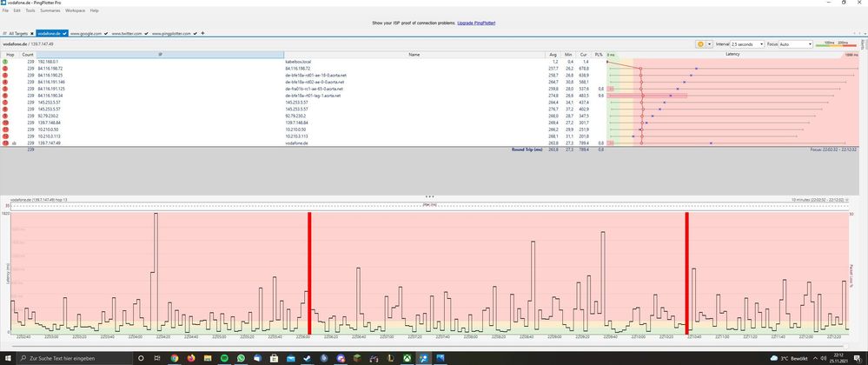Click the Latency graph column header
This screenshot has width=868, height=365.
(x=732, y=55)
